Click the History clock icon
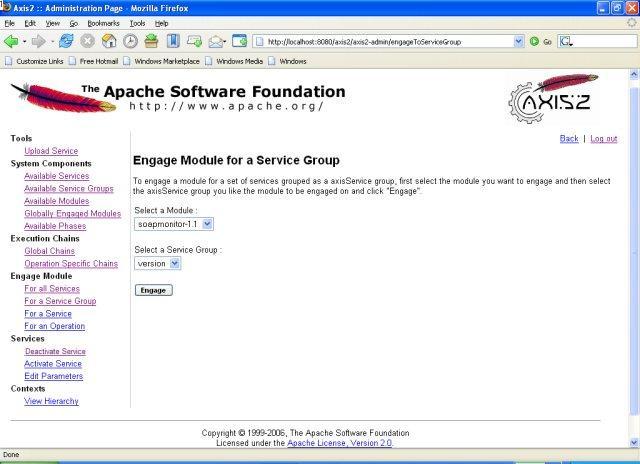640x464 pixels. pyautogui.click(x=130, y=41)
